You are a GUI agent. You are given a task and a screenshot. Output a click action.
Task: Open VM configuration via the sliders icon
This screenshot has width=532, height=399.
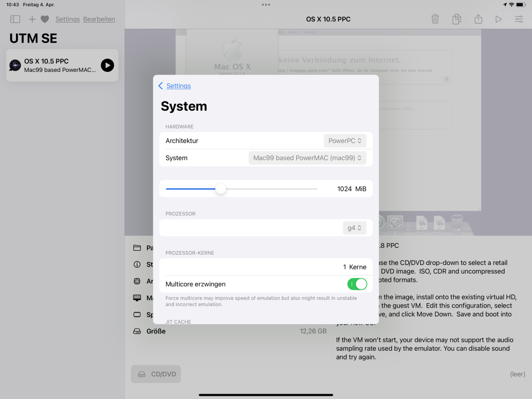click(519, 19)
